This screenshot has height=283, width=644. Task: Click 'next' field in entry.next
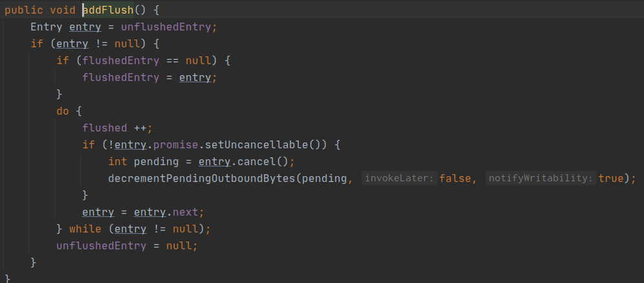pyautogui.click(x=185, y=212)
